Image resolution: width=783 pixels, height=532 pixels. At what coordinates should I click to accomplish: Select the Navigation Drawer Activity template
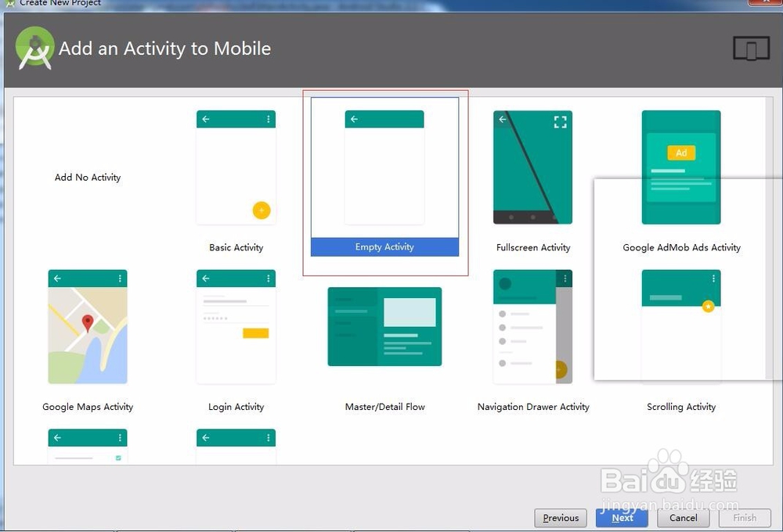532,326
